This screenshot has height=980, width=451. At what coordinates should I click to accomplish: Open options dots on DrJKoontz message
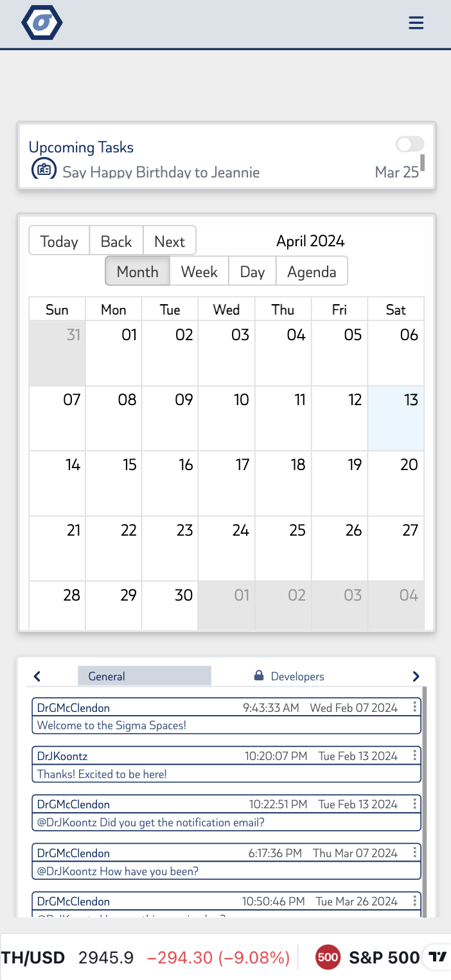(415, 756)
